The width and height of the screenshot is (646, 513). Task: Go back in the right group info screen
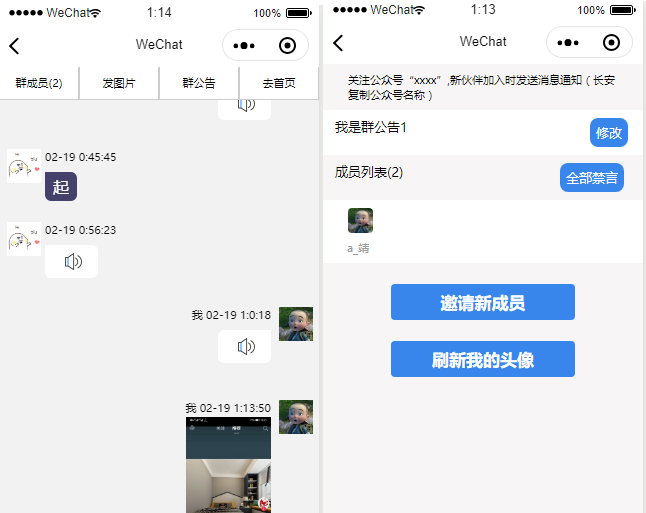[x=338, y=43]
